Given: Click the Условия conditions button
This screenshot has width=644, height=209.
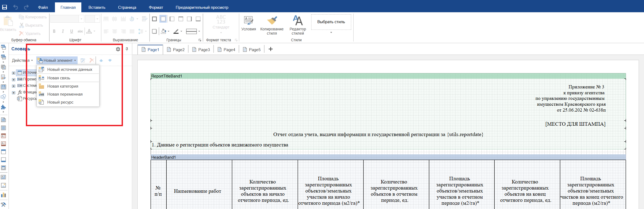Looking at the screenshot, I should coord(249,23).
